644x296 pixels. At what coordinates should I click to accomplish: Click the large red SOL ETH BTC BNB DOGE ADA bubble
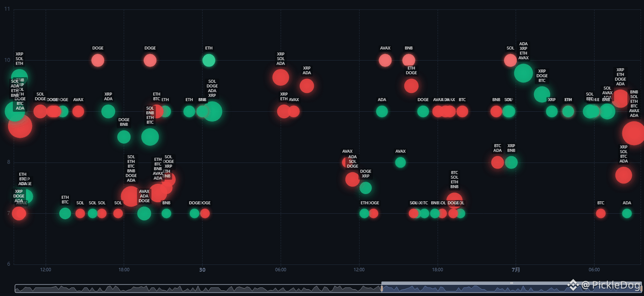tap(131, 196)
